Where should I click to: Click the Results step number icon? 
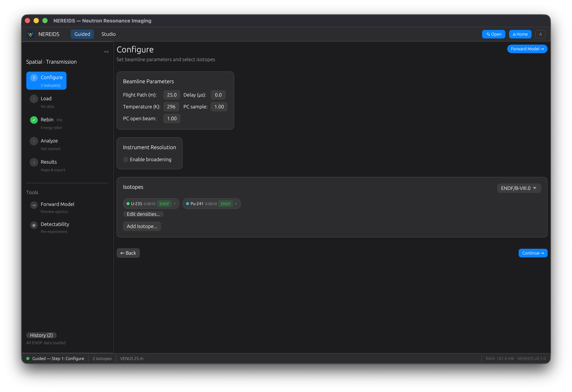[34, 162]
